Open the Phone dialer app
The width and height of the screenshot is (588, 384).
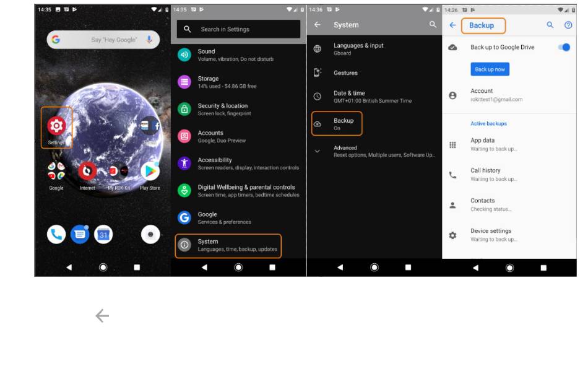click(x=56, y=235)
